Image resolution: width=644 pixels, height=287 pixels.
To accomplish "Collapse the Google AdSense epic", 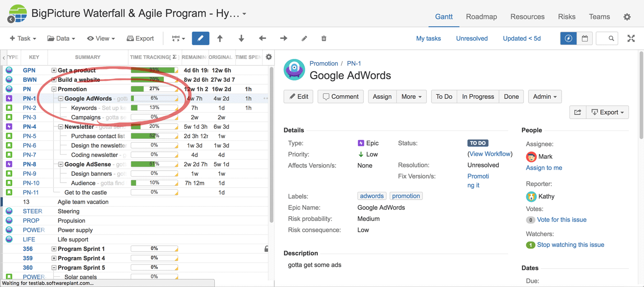I will point(61,164).
